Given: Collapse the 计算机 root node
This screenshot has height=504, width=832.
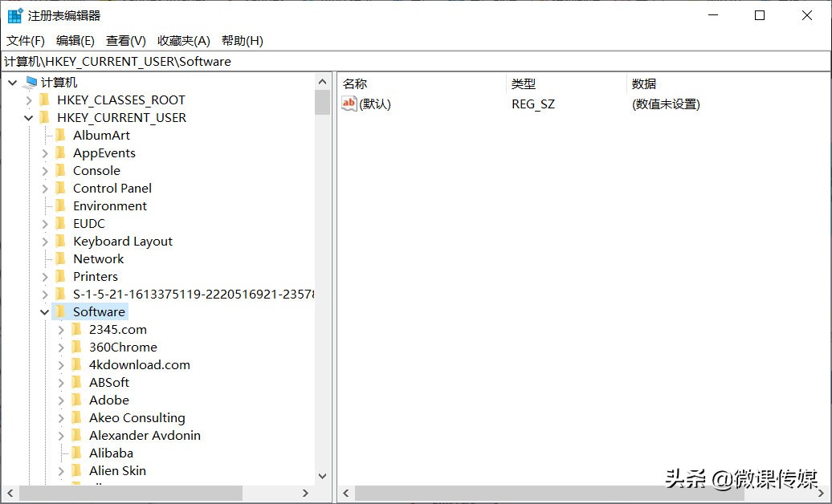Looking at the screenshot, I should pos(13,82).
